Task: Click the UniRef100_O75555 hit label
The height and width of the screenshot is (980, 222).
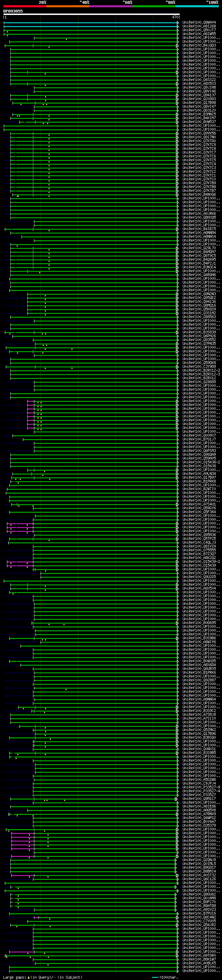Action: (x=199, y=550)
